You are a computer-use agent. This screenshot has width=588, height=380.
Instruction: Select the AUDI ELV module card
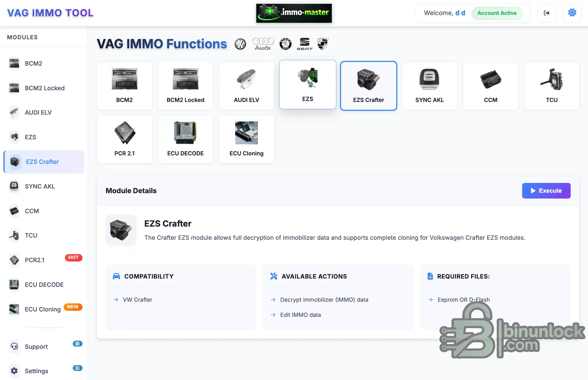[246, 86]
